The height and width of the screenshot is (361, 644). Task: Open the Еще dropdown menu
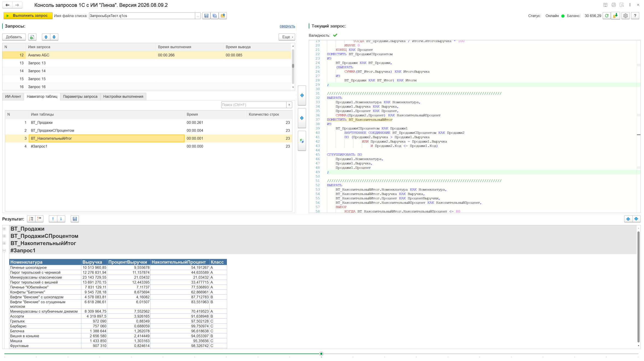tap(287, 37)
